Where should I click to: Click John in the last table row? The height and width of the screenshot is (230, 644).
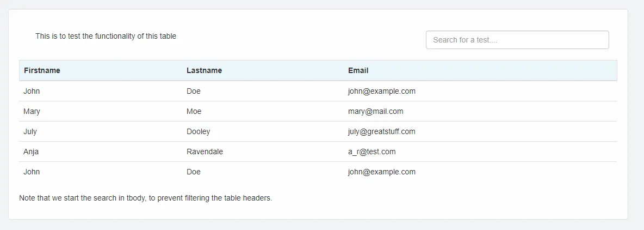[32, 172]
